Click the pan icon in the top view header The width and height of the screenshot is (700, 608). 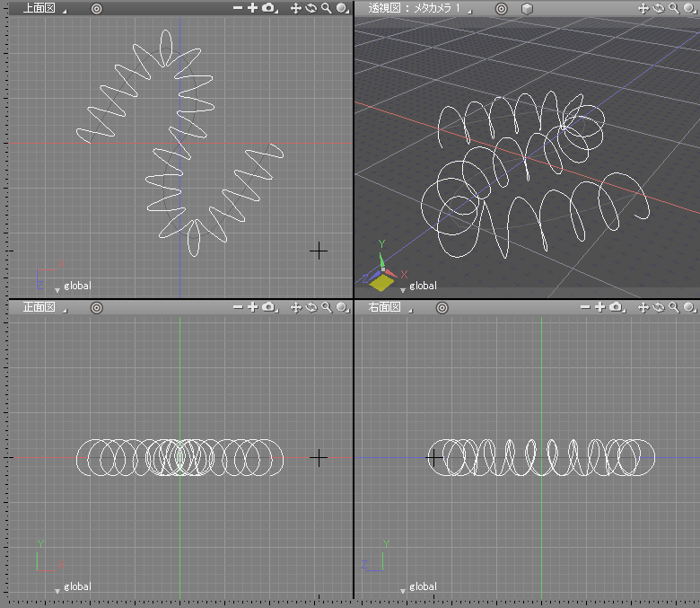(x=296, y=8)
